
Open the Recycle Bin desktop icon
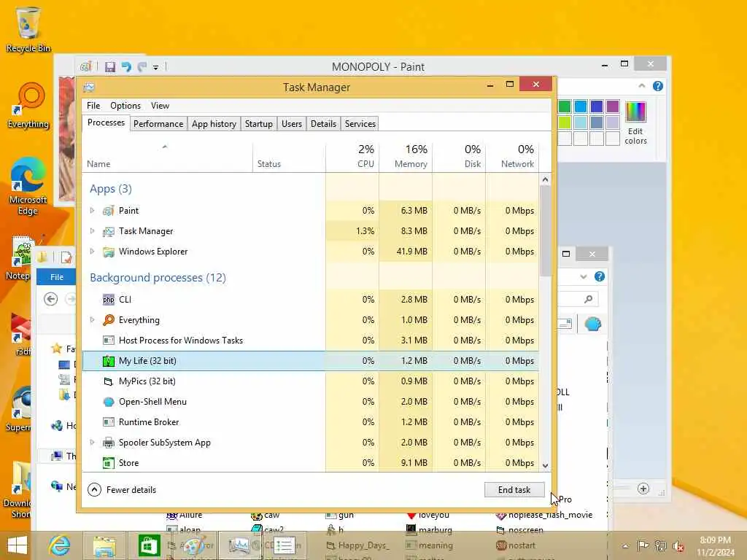pos(28,29)
